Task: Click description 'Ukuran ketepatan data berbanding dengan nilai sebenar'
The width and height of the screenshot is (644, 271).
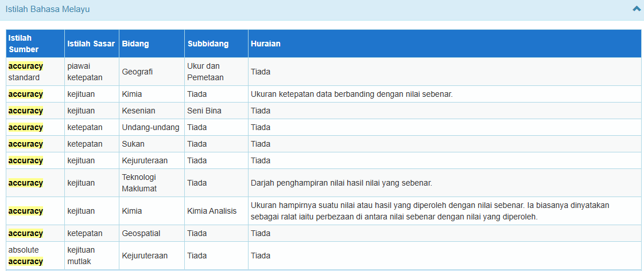Action: tap(352, 95)
